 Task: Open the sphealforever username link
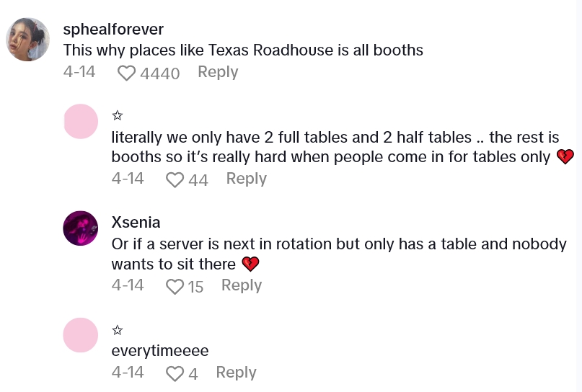(x=113, y=30)
